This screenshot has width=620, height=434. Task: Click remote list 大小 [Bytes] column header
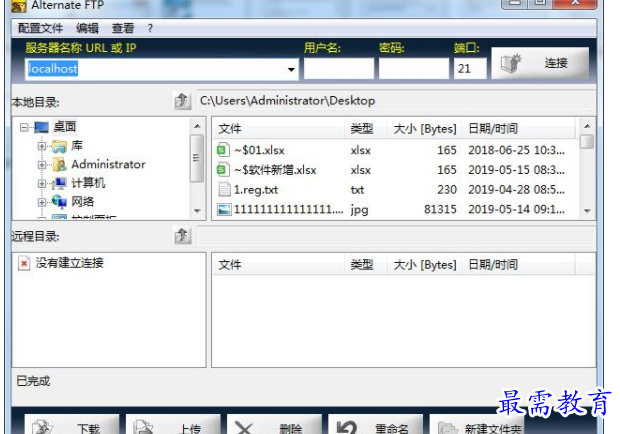[x=424, y=265]
